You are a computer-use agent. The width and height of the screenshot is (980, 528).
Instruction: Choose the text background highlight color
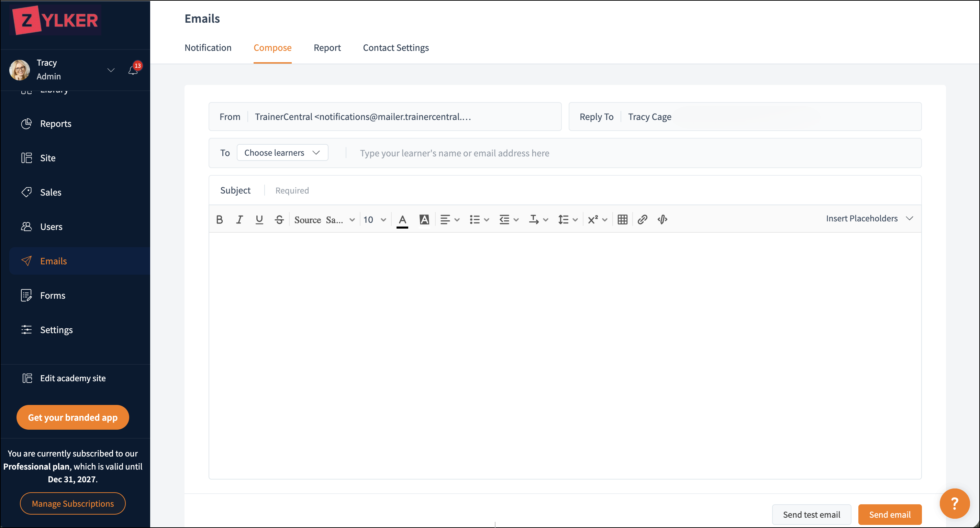[424, 220]
